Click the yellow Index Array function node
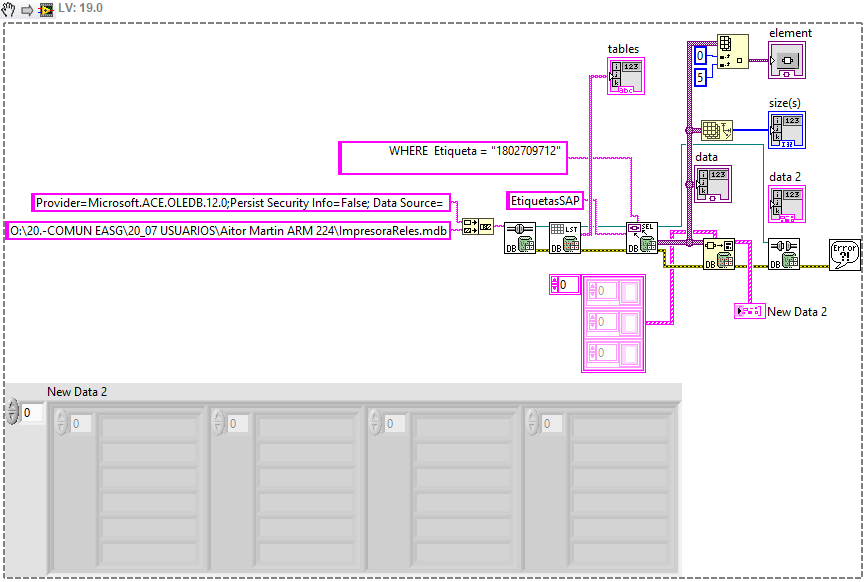Image resolution: width=866 pixels, height=582 pixels. click(732, 51)
